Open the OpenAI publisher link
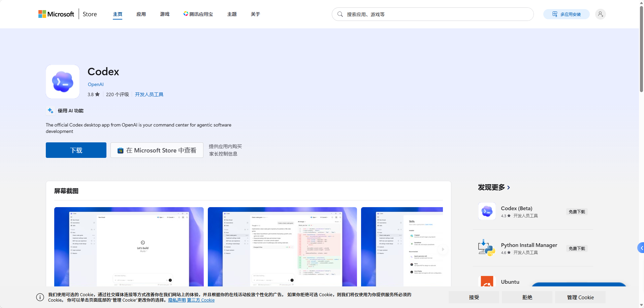The height and width of the screenshot is (308, 644). pos(96,84)
